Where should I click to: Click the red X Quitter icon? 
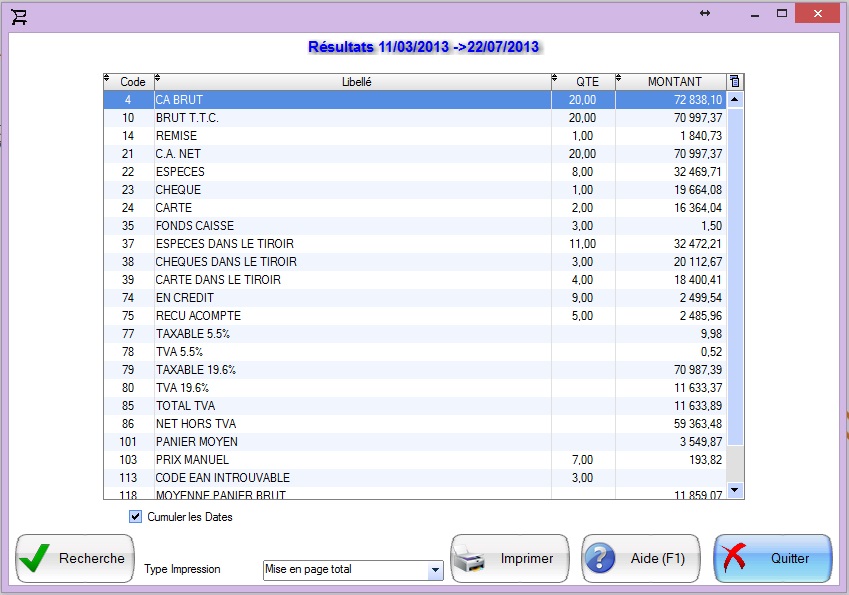coord(736,559)
